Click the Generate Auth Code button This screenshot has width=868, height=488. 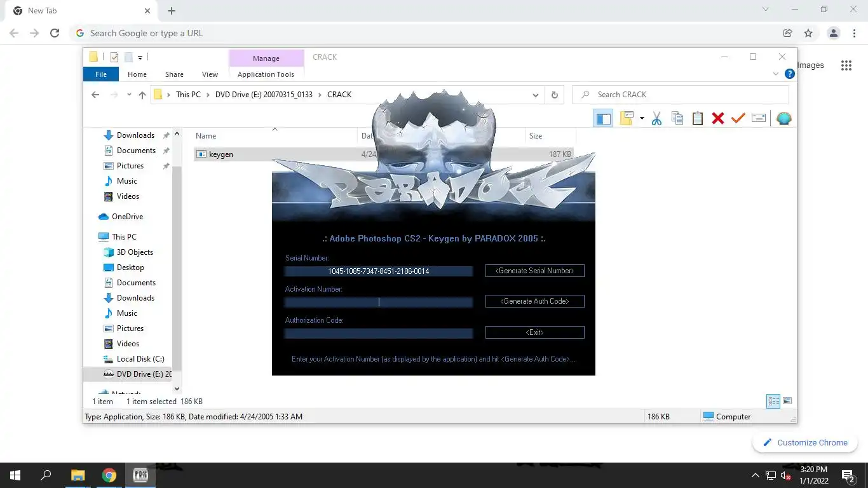534,301
